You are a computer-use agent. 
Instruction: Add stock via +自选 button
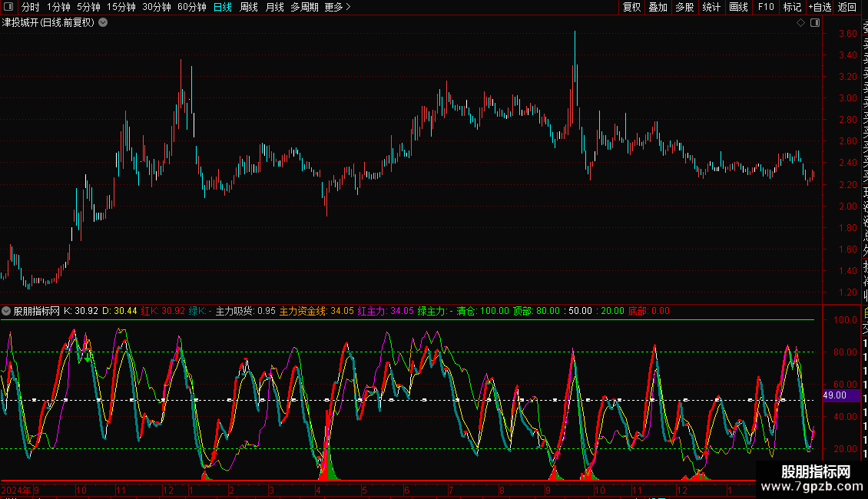820,8
